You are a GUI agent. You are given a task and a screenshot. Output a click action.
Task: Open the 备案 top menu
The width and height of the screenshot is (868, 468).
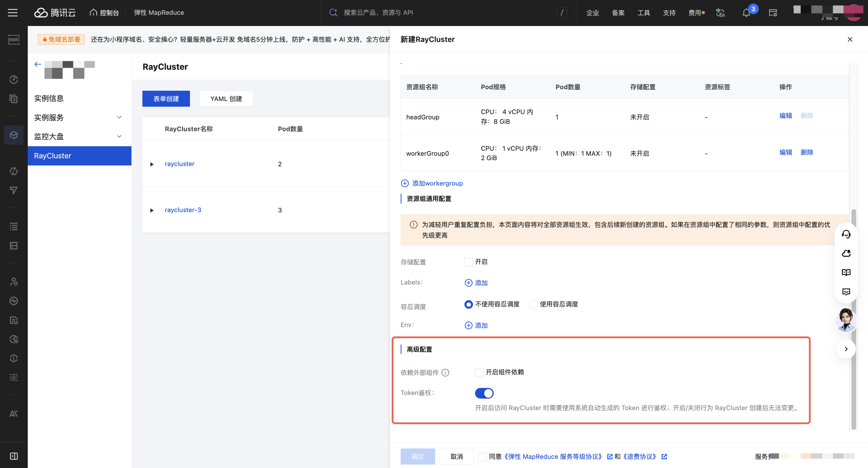pos(618,13)
